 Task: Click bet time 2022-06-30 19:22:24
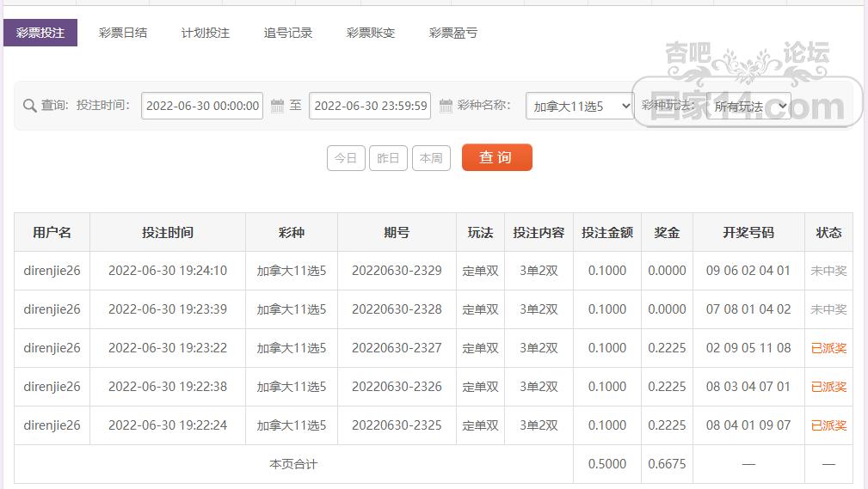pos(168,425)
